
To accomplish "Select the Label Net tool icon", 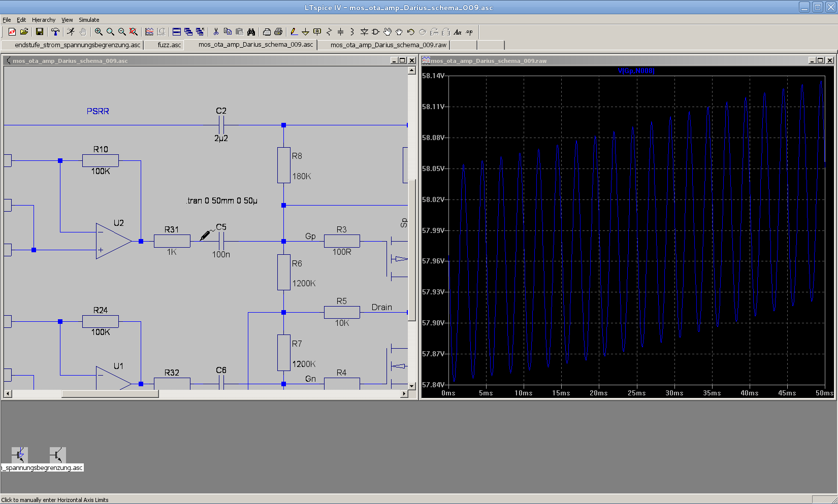I will tap(317, 31).
